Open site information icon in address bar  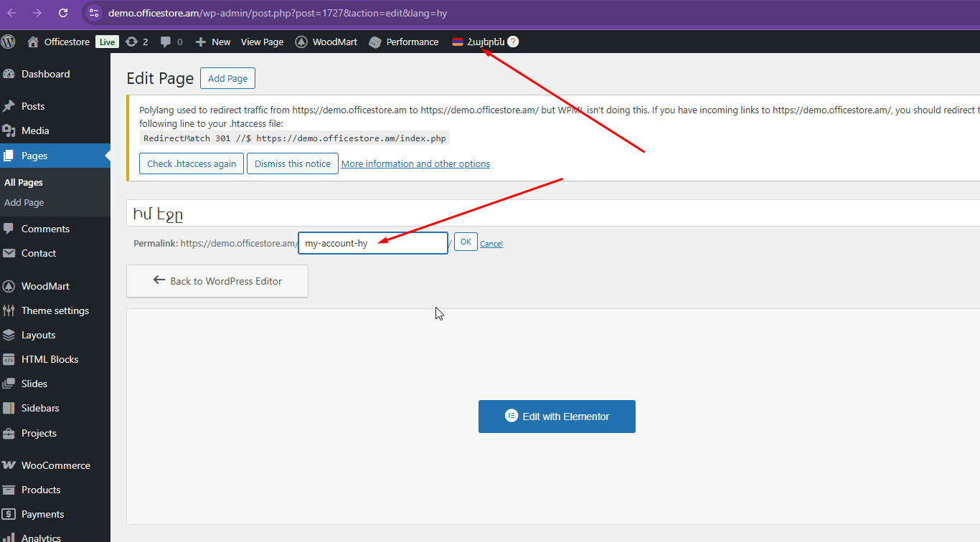coord(94,13)
